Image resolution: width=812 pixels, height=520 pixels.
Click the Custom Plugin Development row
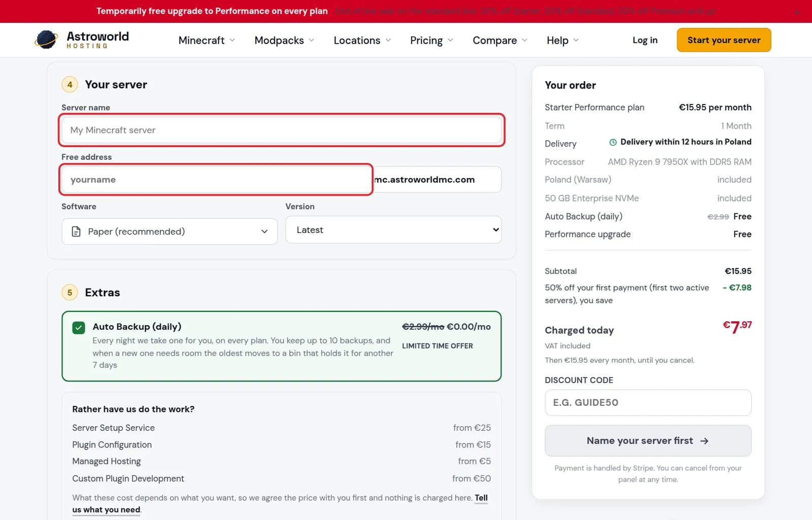[281, 478]
